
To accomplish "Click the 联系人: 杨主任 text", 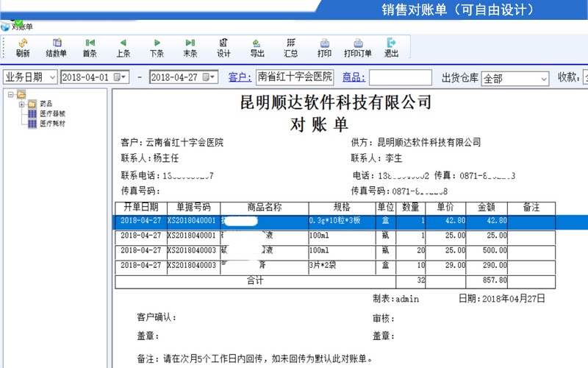I will tap(150, 158).
